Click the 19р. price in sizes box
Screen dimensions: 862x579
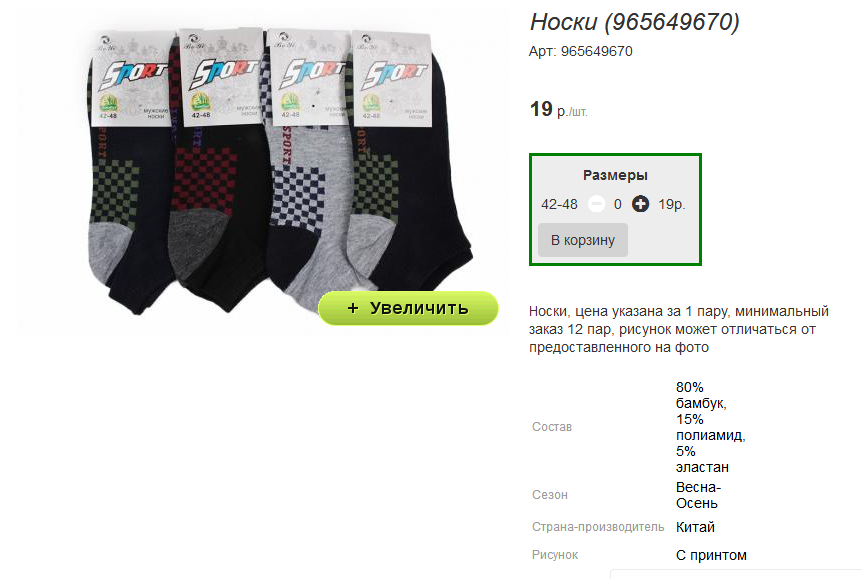pos(672,205)
